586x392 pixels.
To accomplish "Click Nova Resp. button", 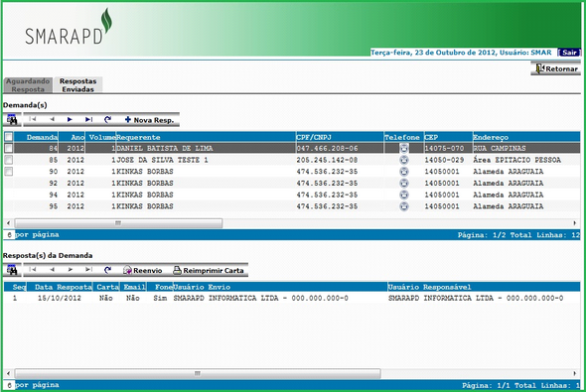I will pyautogui.click(x=150, y=120).
